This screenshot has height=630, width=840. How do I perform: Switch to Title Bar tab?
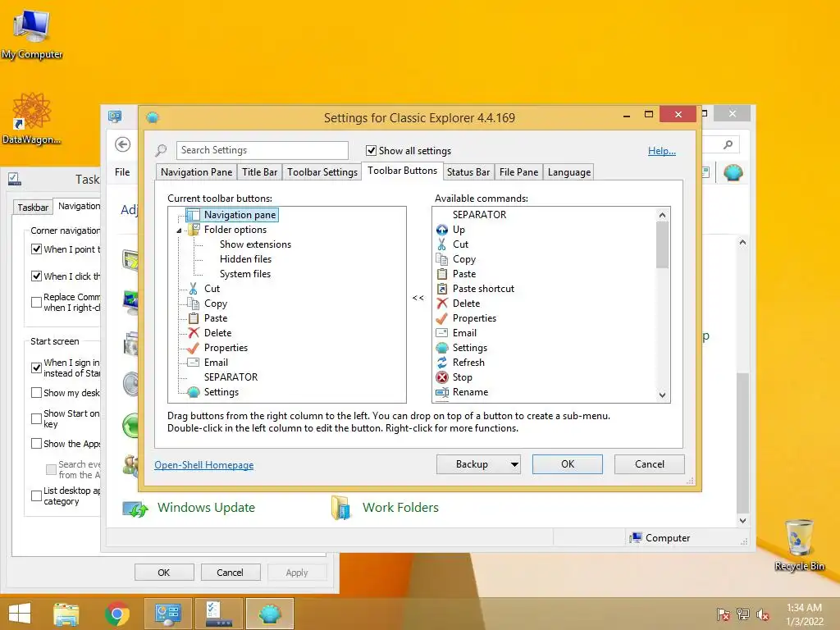coord(260,172)
